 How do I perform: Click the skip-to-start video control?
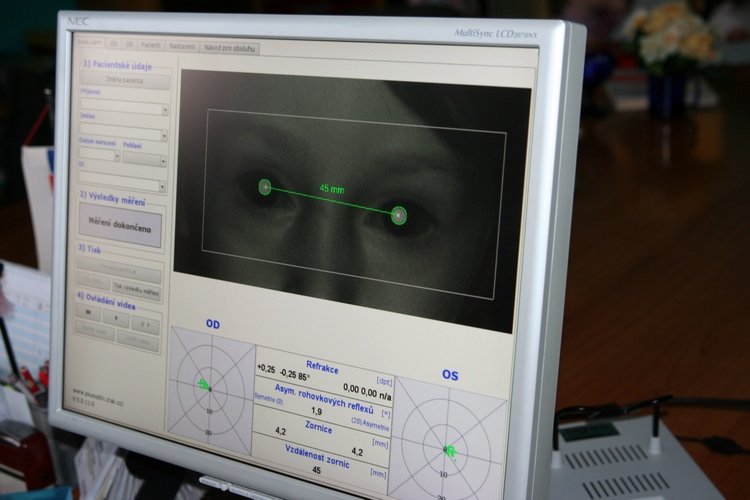tap(88, 313)
